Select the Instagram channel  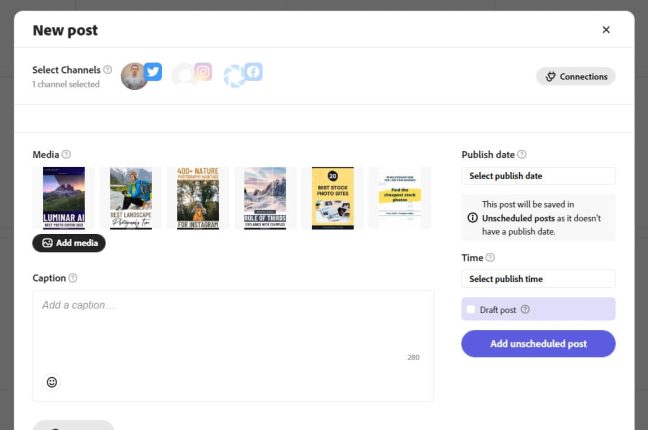click(x=193, y=74)
